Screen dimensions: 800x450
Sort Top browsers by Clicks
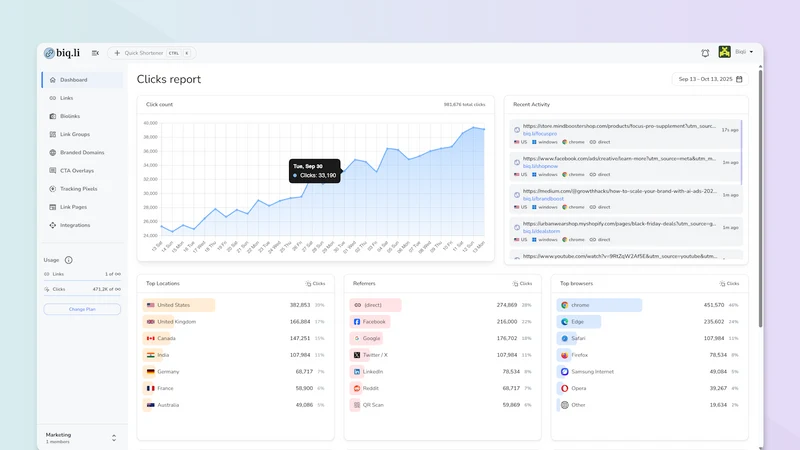(730, 284)
